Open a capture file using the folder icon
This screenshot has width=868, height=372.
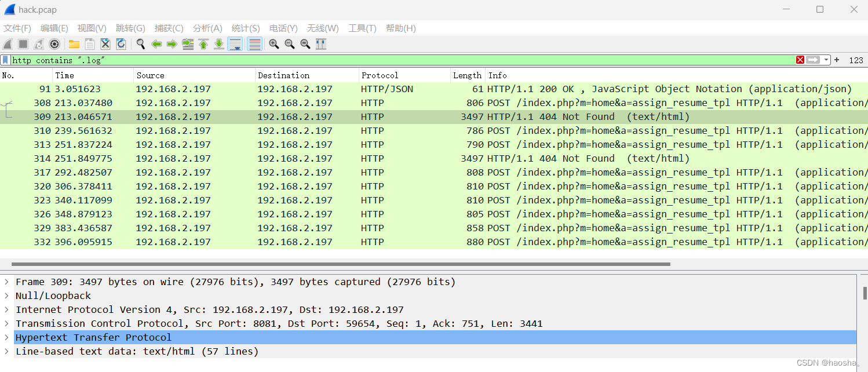tap(74, 44)
